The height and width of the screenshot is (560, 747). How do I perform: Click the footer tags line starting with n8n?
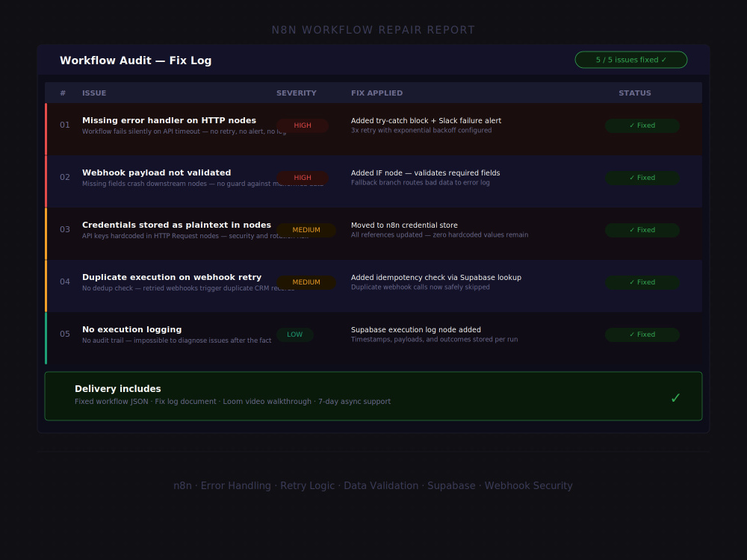click(373, 486)
